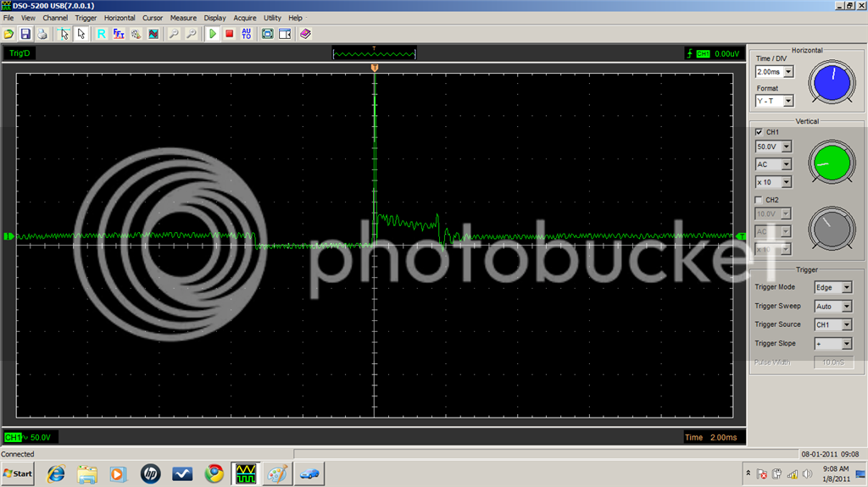868x487 pixels.
Task: Click the Connected status bar text
Action: 18,454
